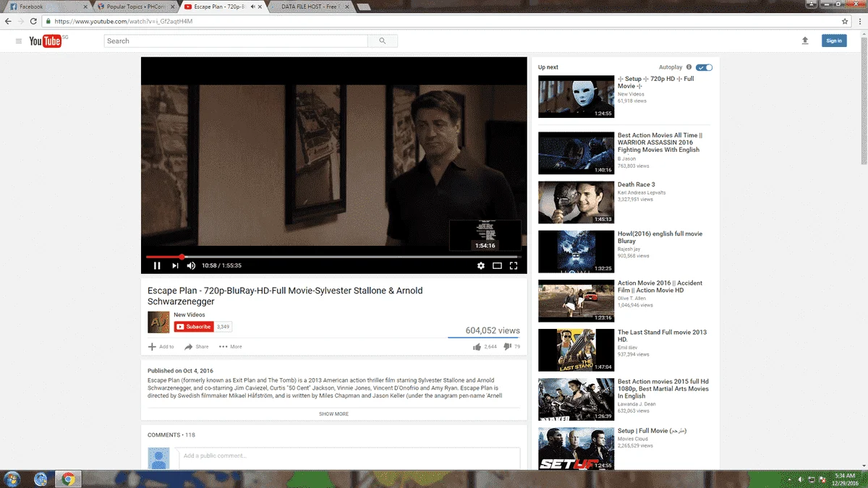Open the More options ellipsis
Image resolution: width=868 pixels, height=488 pixels.
[x=224, y=346]
